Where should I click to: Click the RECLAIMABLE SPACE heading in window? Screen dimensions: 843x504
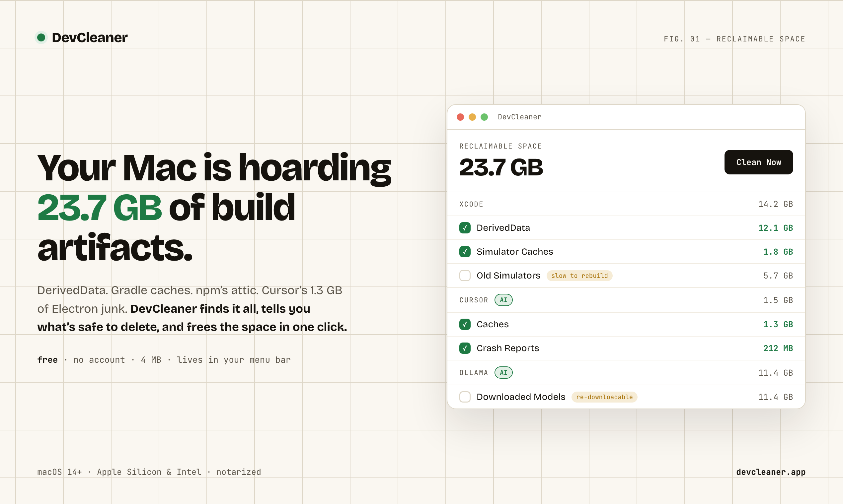[x=500, y=146]
